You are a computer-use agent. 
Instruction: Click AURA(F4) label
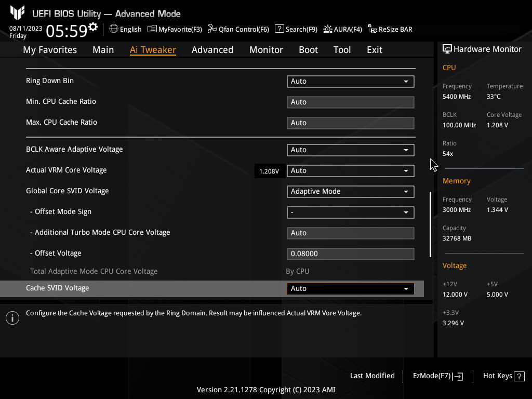pyautogui.click(x=348, y=30)
